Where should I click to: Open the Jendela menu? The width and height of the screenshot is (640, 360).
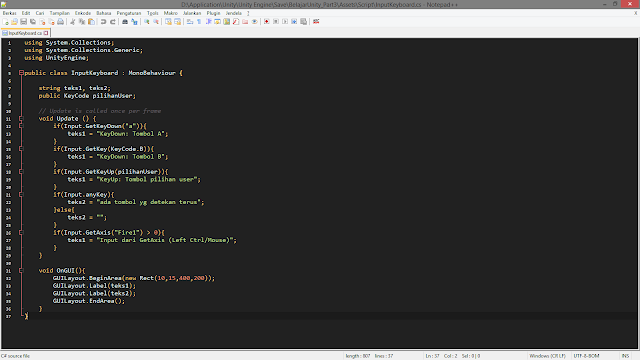click(x=234, y=13)
